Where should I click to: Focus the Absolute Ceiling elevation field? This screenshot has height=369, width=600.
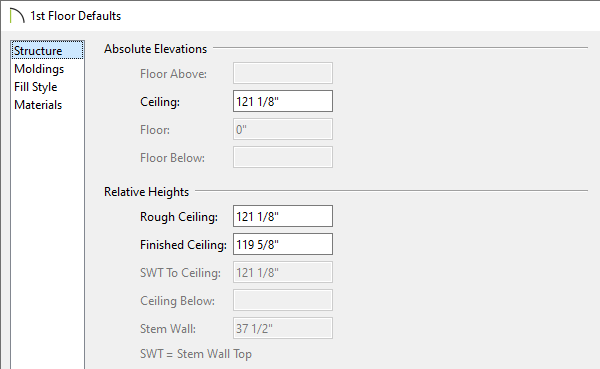pos(283,101)
